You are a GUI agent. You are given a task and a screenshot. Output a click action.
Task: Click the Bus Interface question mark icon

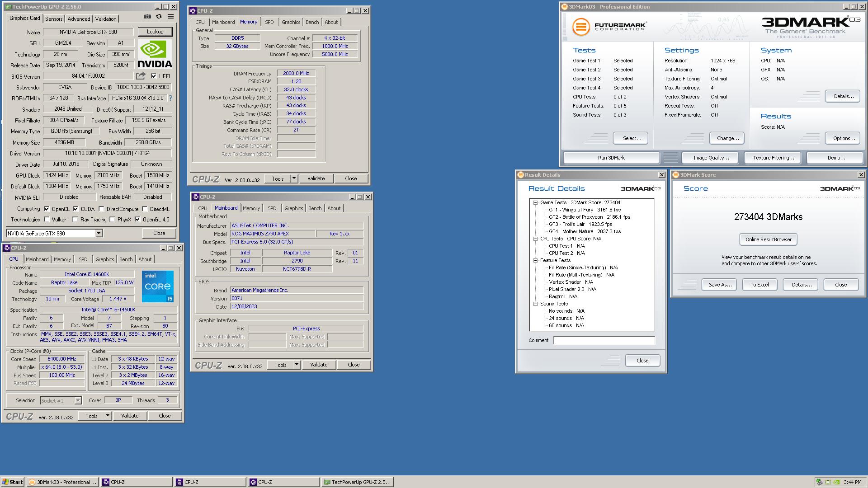coord(170,98)
